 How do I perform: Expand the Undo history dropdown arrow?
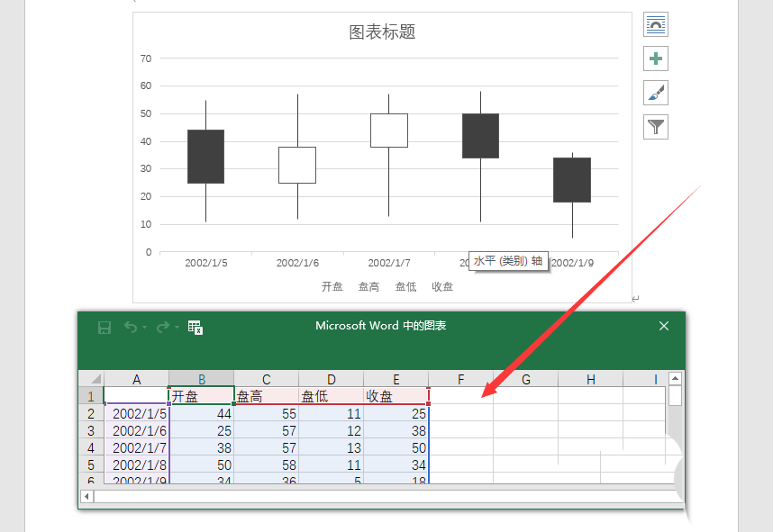pyautogui.click(x=144, y=327)
